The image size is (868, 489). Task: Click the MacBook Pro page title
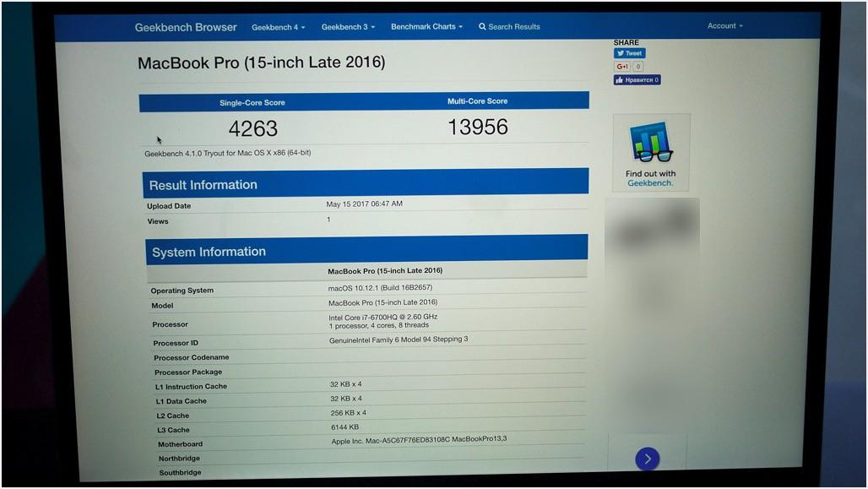coord(261,62)
